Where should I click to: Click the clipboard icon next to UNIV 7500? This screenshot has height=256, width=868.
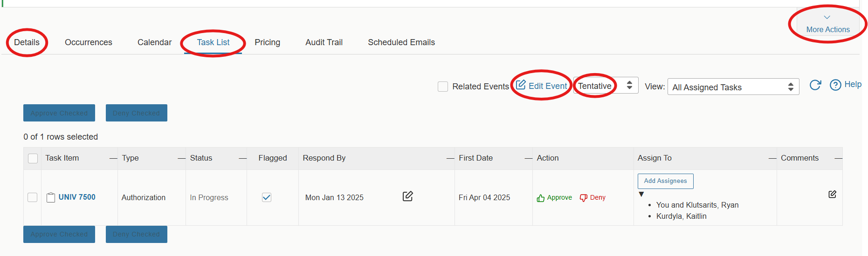[51, 197]
